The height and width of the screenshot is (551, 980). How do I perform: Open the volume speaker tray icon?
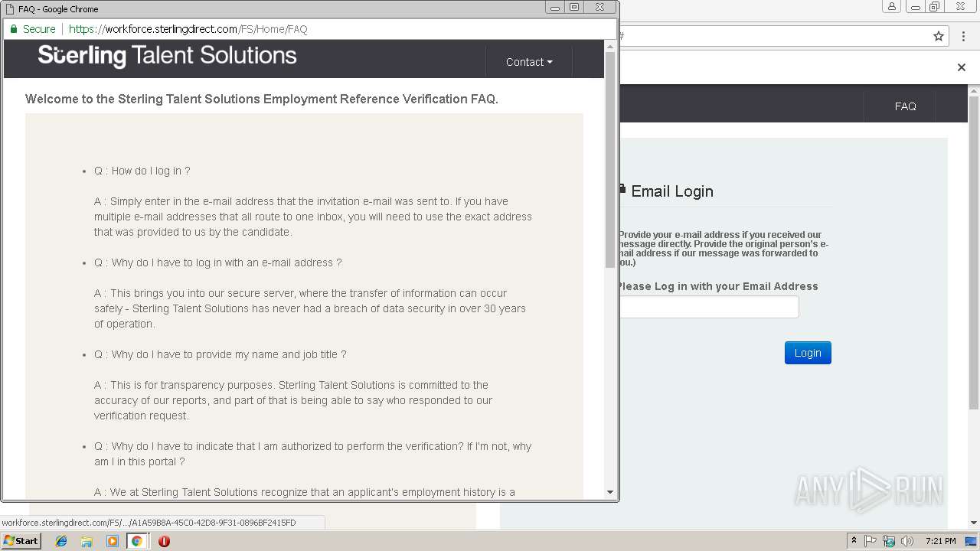coord(907,541)
